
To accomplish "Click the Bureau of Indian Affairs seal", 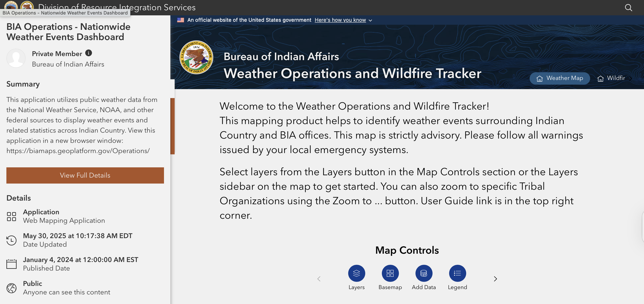I will 196,57.
